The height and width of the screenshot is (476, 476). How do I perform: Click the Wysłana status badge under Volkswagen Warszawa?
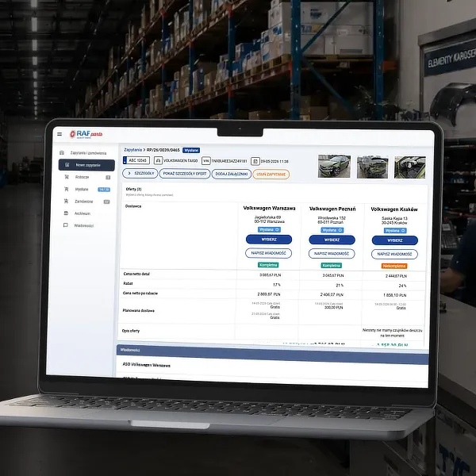click(x=269, y=229)
